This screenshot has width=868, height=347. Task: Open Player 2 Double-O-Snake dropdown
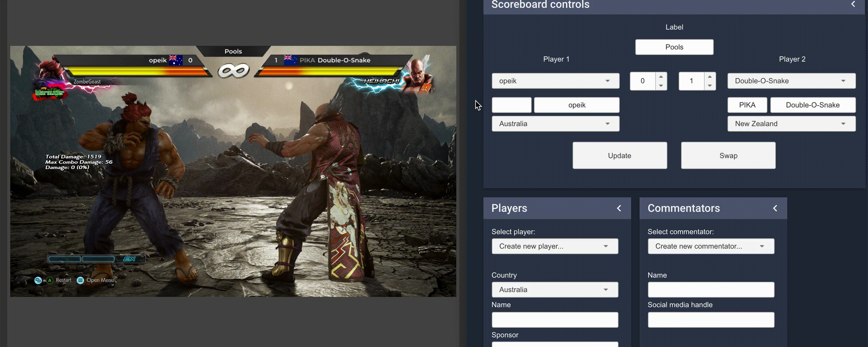tap(791, 81)
